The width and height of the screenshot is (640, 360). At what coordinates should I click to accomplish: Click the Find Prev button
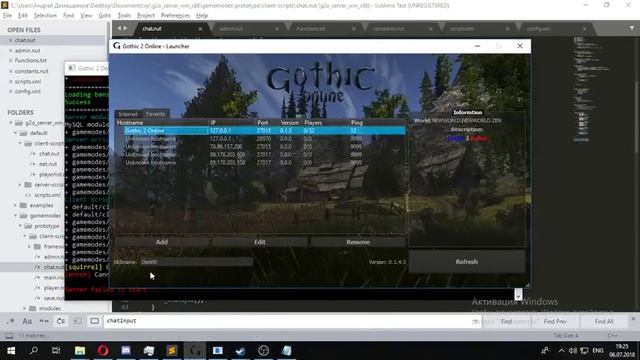(555, 322)
